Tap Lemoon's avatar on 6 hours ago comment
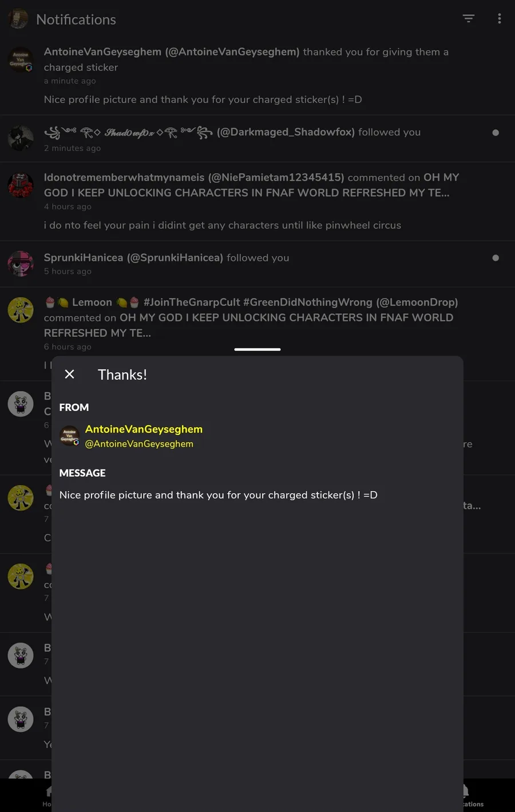Screen dimensions: 515x812 click(21, 310)
